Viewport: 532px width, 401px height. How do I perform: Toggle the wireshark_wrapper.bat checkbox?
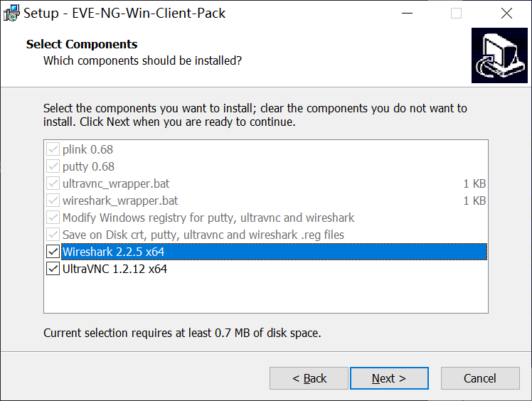click(x=53, y=200)
